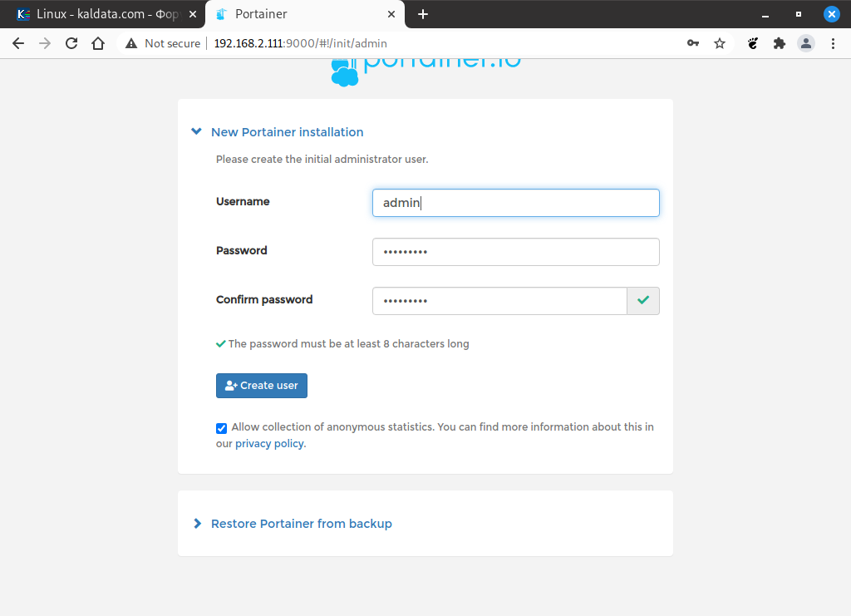Click 'Please create the initial administrator user' text
This screenshot has width=851, height=616.
322,159
